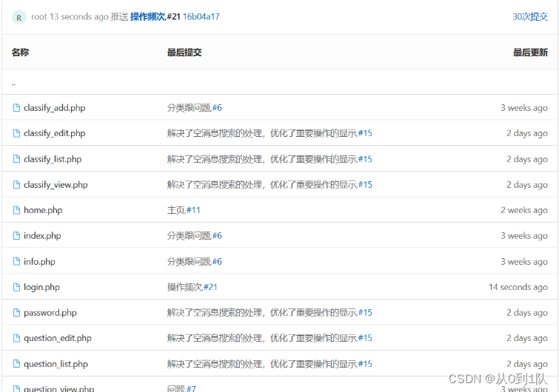Click '2 days ago' on question_edit.php row
The height and width of the screenshot is (392, 559).
[527, 338]
